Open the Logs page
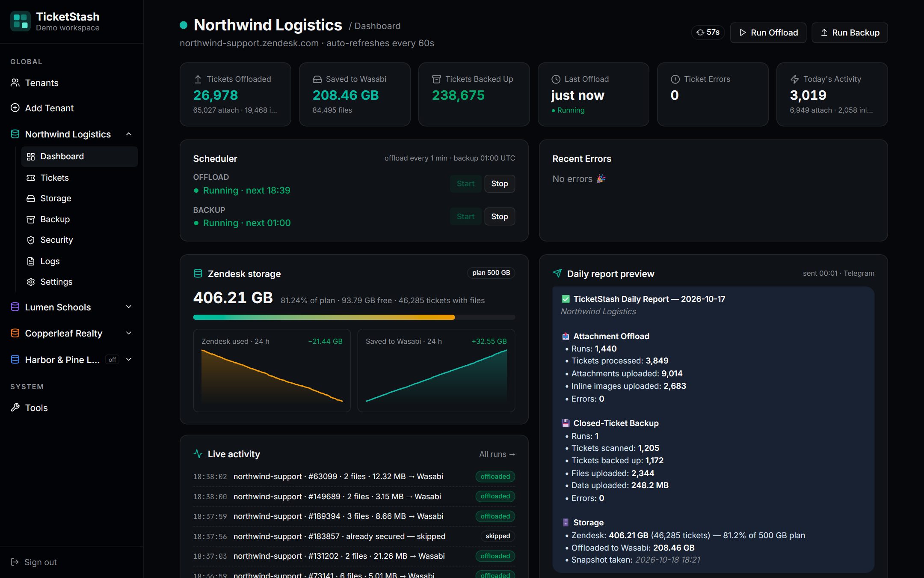Image resolution: width=924 pixels, height=578 pixels. pos(80,261)
